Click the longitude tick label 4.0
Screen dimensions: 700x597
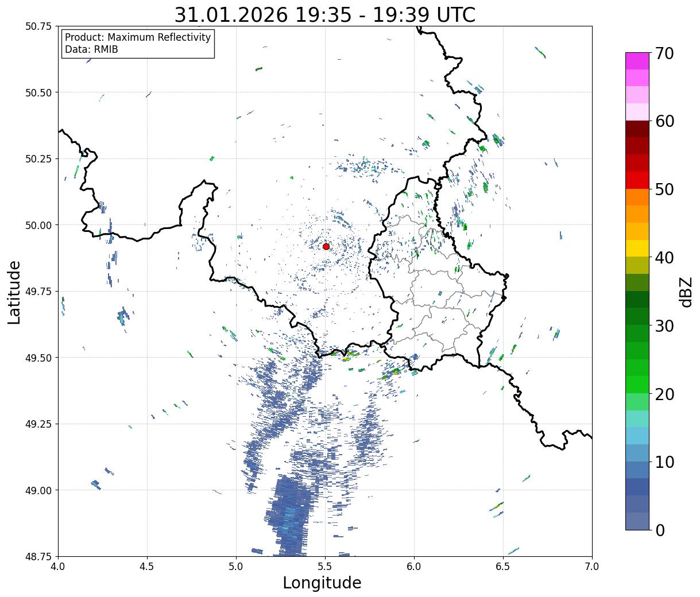[x=58, y=567]
